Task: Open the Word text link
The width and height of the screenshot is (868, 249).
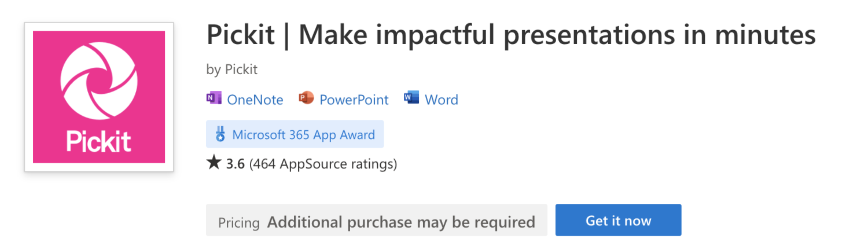Action: click(442, 100)
